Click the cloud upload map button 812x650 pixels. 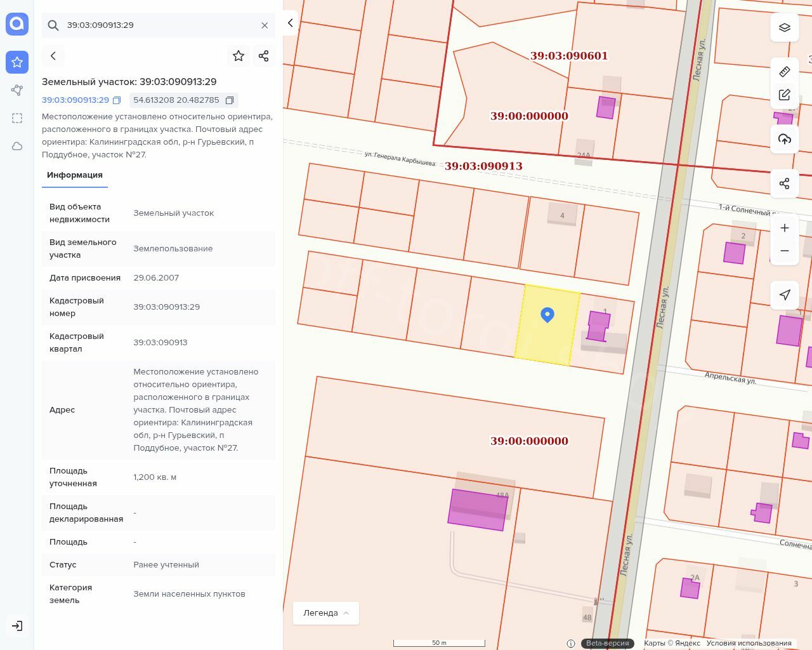click(x=785, y=139)
